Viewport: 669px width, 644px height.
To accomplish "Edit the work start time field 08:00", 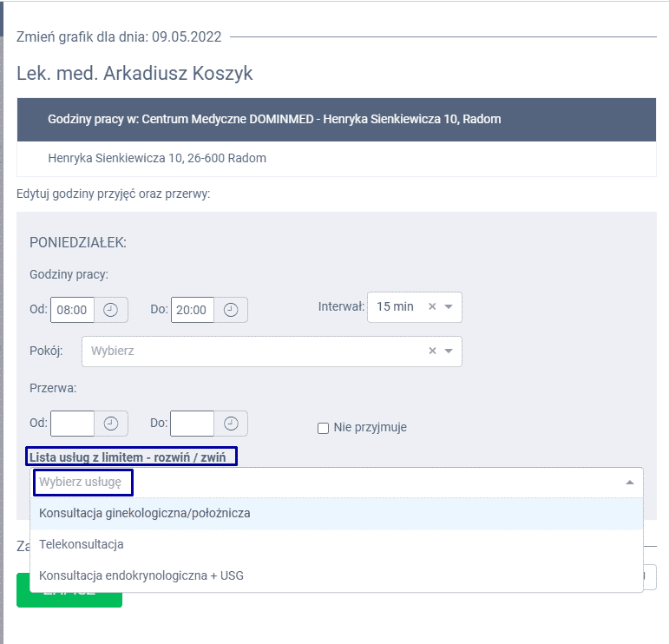I will [x=72, y=310].
